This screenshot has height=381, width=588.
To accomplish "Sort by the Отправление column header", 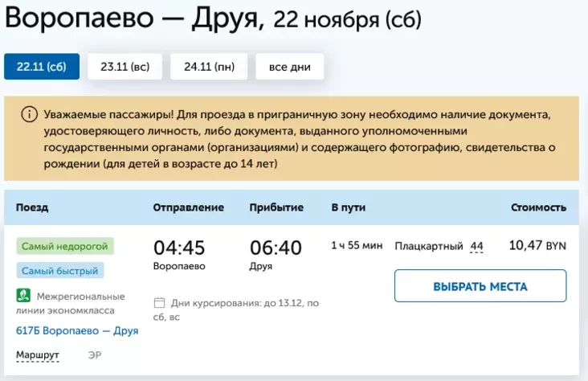I will point(188,207).
